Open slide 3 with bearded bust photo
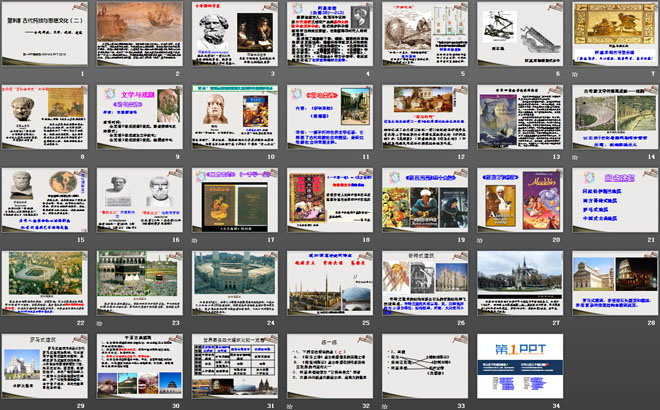Screen dimensions: 660x410 [x=235, y=34]
